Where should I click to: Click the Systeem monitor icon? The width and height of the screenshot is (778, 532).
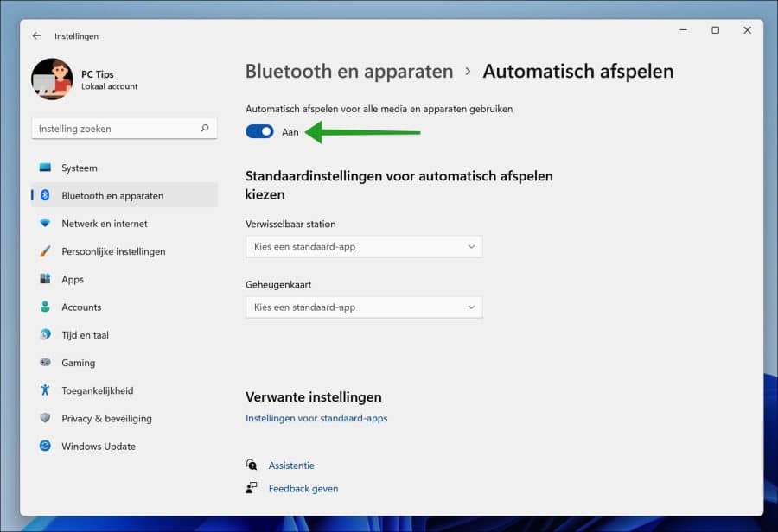(x=45, y=168)
